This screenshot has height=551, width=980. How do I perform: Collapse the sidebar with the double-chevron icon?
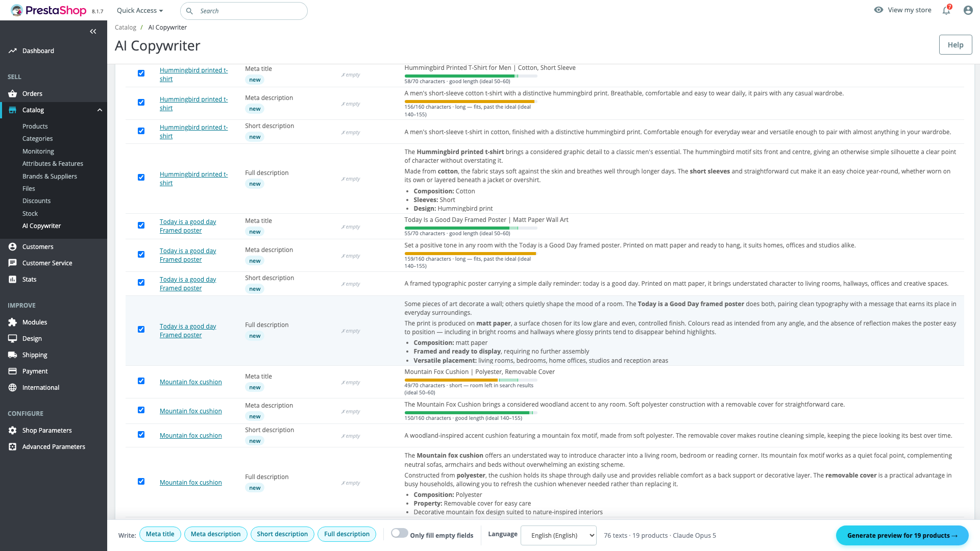pyautogui.click(x=93, y=32)
